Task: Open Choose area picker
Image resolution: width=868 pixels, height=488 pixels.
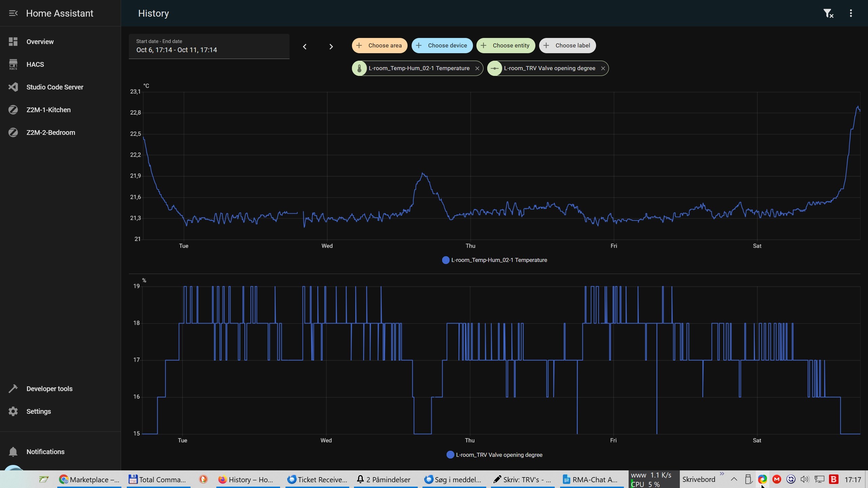Action: point(379,45)
